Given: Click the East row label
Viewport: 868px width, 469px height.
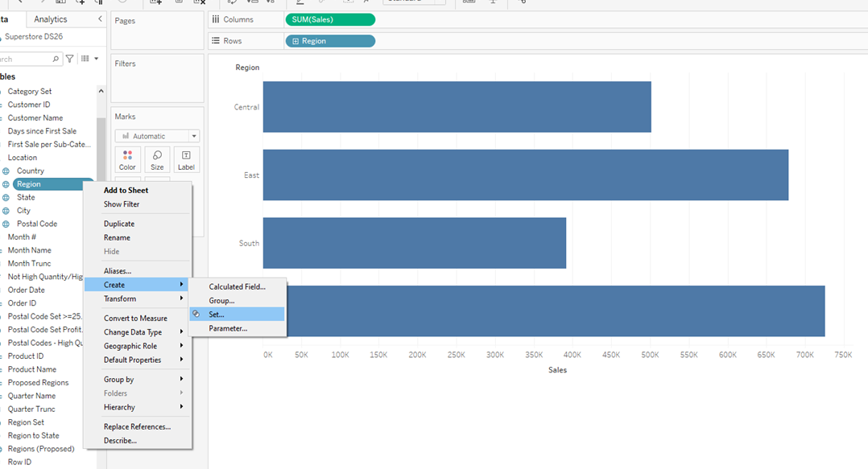Looking at the screenshot, I should click(x=251, y=175).
